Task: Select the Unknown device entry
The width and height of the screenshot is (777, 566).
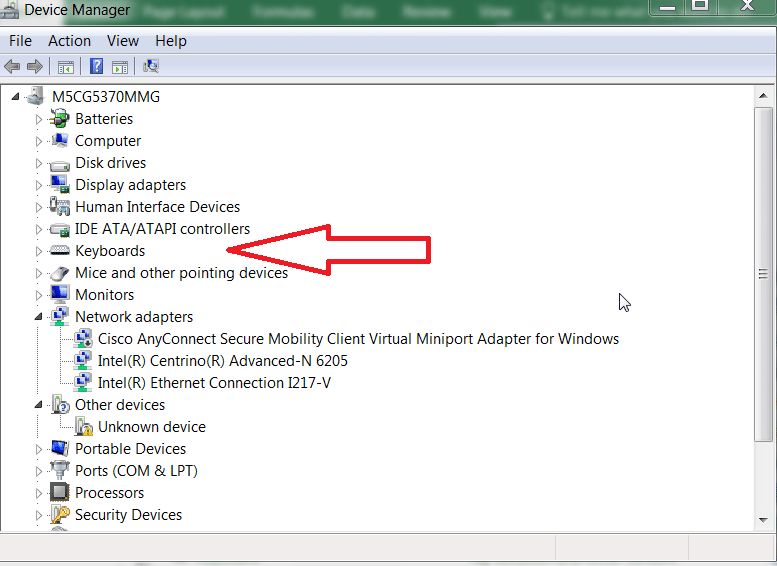Action: coord(152,427)
